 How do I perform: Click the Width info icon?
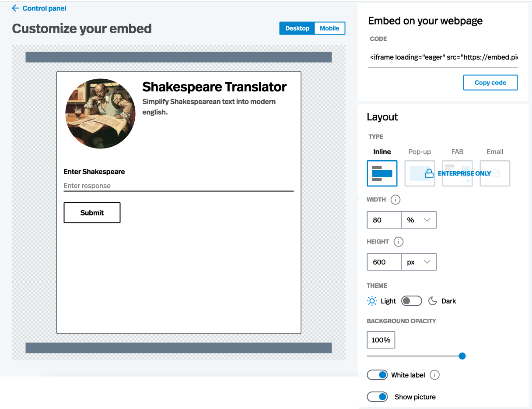coord(395,200)
